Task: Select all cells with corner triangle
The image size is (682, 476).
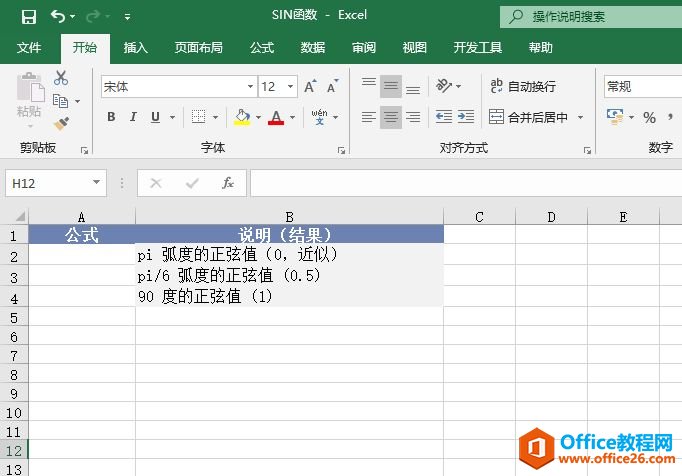Action: pos(20,216)
